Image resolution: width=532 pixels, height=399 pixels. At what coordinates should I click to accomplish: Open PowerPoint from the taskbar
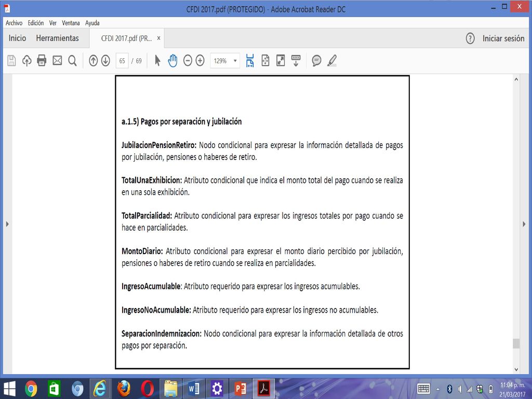tap(241, 389)
